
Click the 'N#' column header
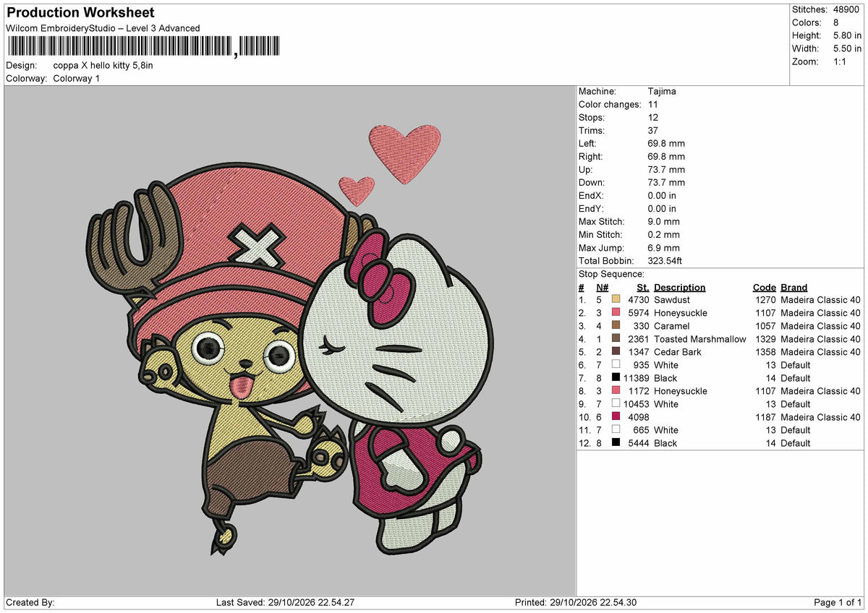[x=603, y=287]
